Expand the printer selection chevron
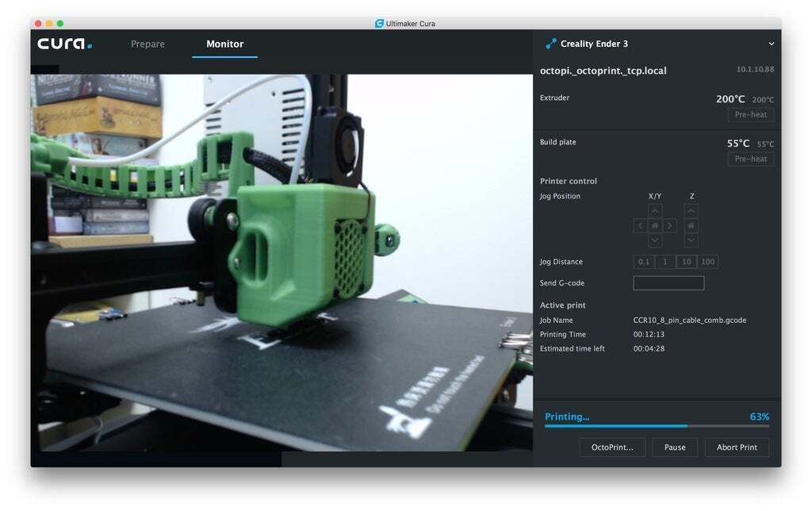This screenshot has height=511, width=812. (771, 44)
